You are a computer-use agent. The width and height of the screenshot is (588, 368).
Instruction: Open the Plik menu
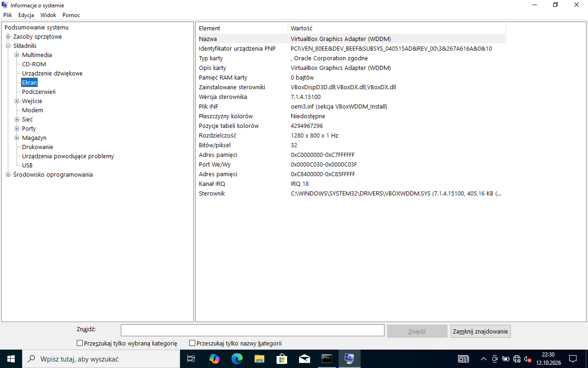point(7,15)
